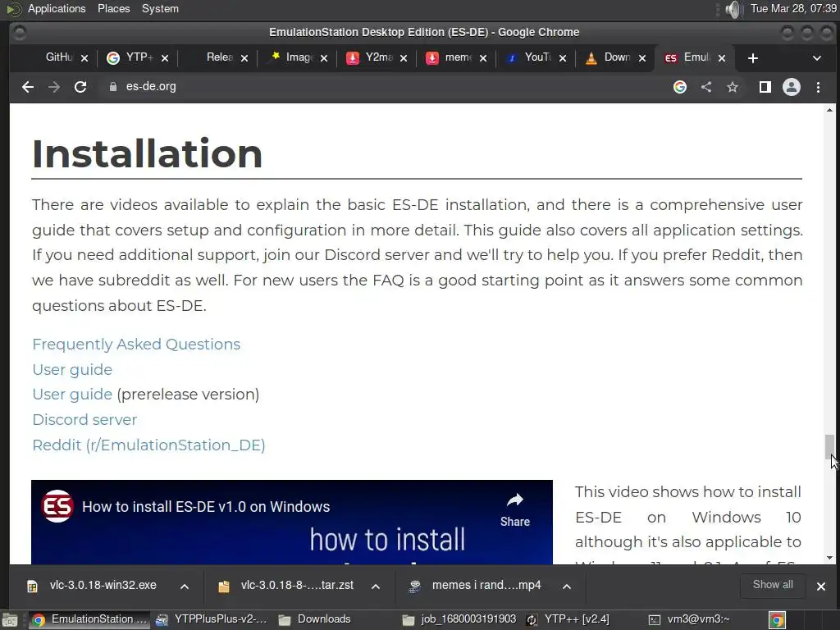Switch to the Downloads folder taskbar window
Viewport: 840px width, 630px height.
(x=315, y=619)
